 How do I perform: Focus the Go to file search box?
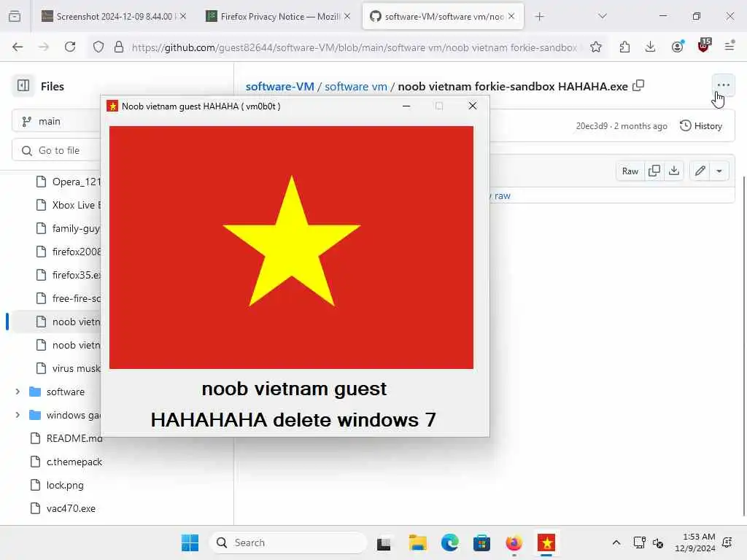coord(55,150)
